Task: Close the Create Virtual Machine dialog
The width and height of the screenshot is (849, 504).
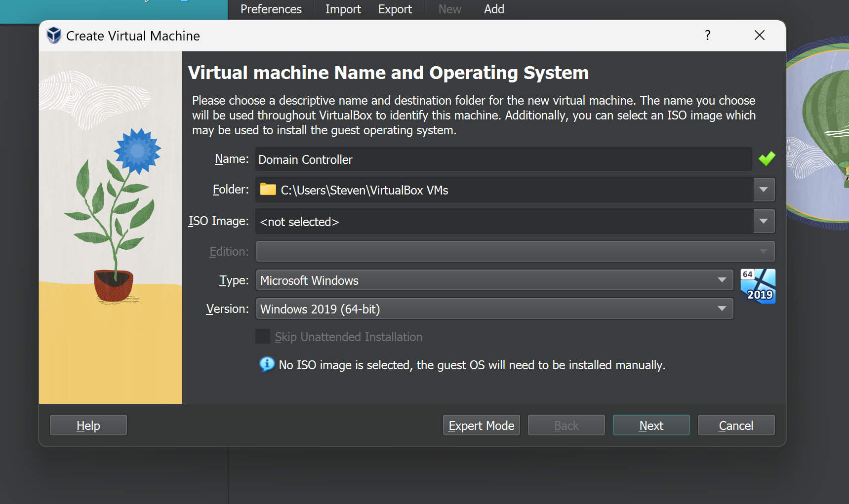Action: (x=760, y=35)
